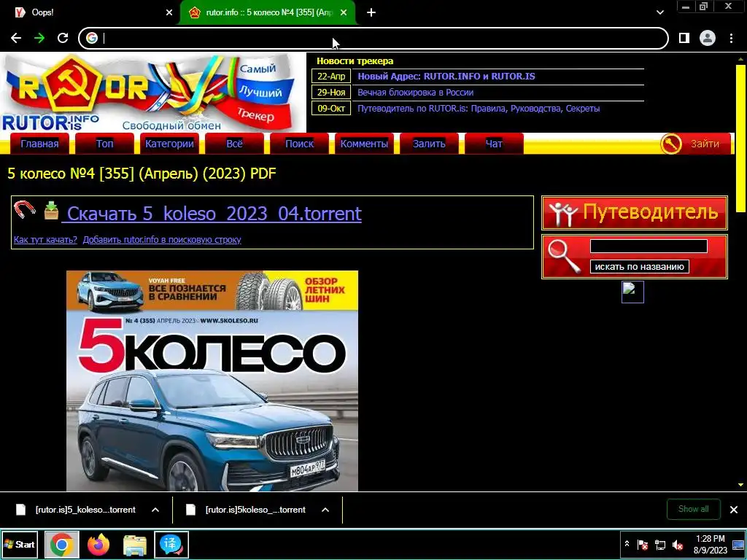Open File Explorer from the taskbar
Viewport: 747px width, 560px height.
pyautogui.click(x=135, y=545)
